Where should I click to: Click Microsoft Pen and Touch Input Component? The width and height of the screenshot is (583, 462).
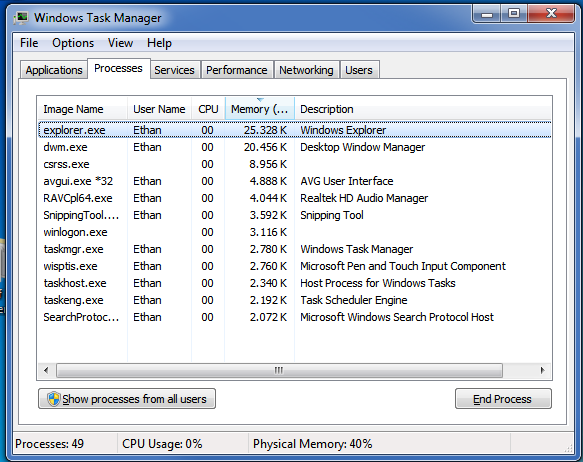click(403, 266)
